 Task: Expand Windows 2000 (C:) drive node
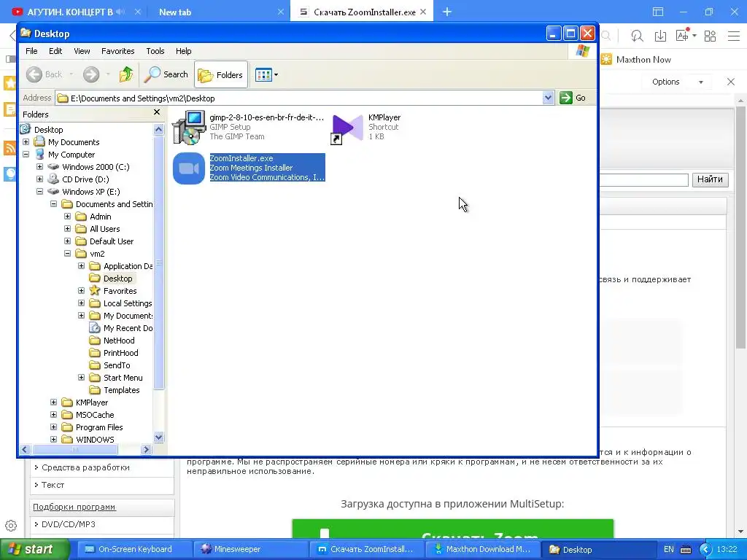(x=40, y=167)
